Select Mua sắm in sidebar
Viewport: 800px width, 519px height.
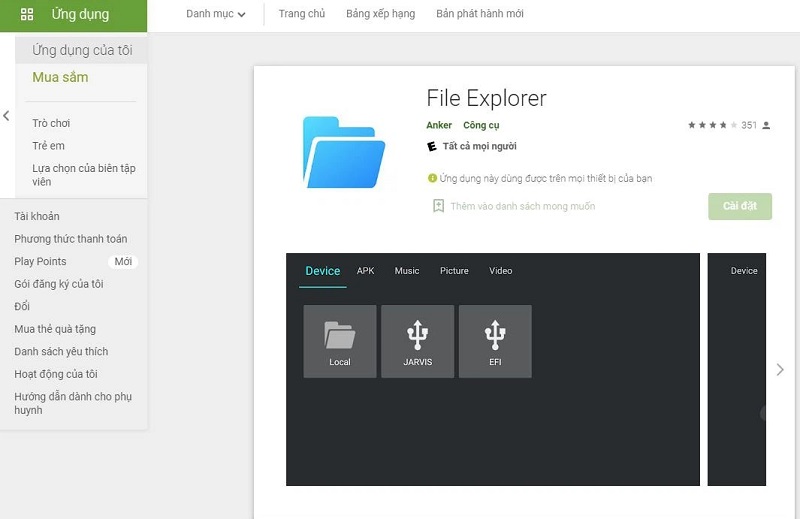point(60,77)
